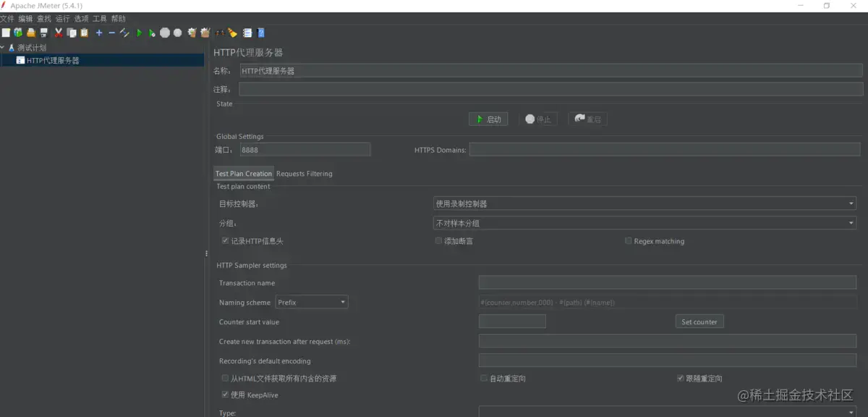The image size is (868, 417).
Task: Click Create new transaction after request field
Action: tap(667, 341)
